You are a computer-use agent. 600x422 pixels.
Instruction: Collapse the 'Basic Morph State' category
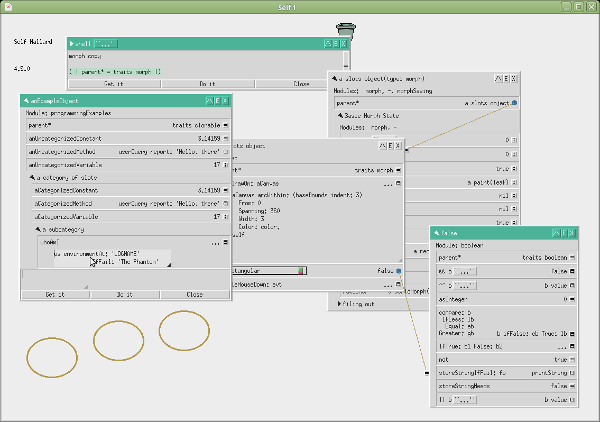pos(340,116)
